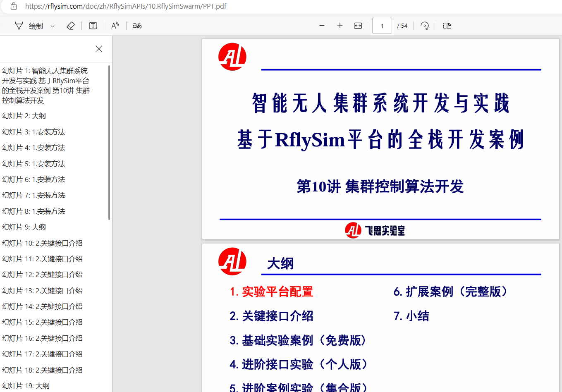This screenshot has width=562, height=392.
Task: Select 幻灯片 8: 1.安装方法
Action: coord(33,211)
